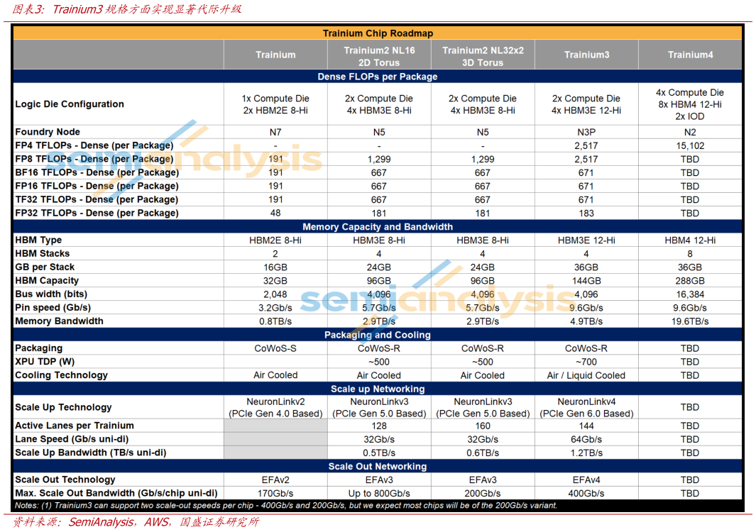
Task: Select the "19.6TB/s" memory bandwidth cell
Action: click(x=690, y=321)
